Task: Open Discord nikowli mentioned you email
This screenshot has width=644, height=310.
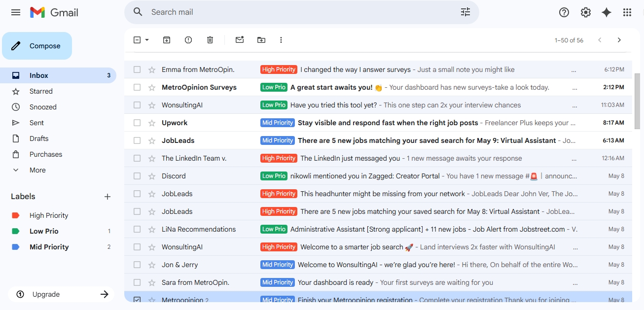Action: pyautogui.click(x=378, y=176)
